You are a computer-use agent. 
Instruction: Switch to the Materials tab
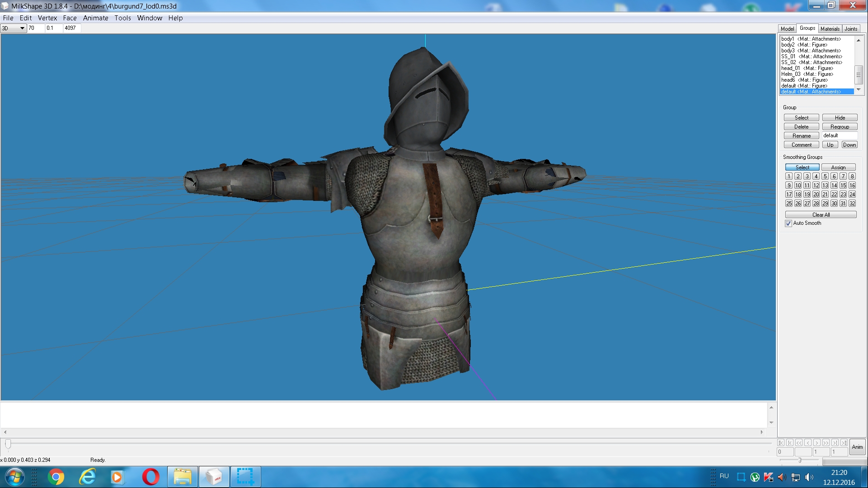(x=830, y=28)
